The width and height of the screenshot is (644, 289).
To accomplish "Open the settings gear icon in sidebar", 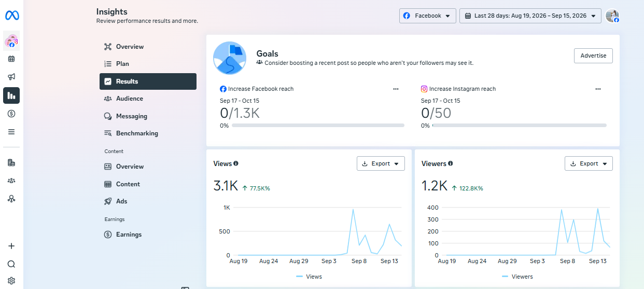I will (x=11, y=281).
